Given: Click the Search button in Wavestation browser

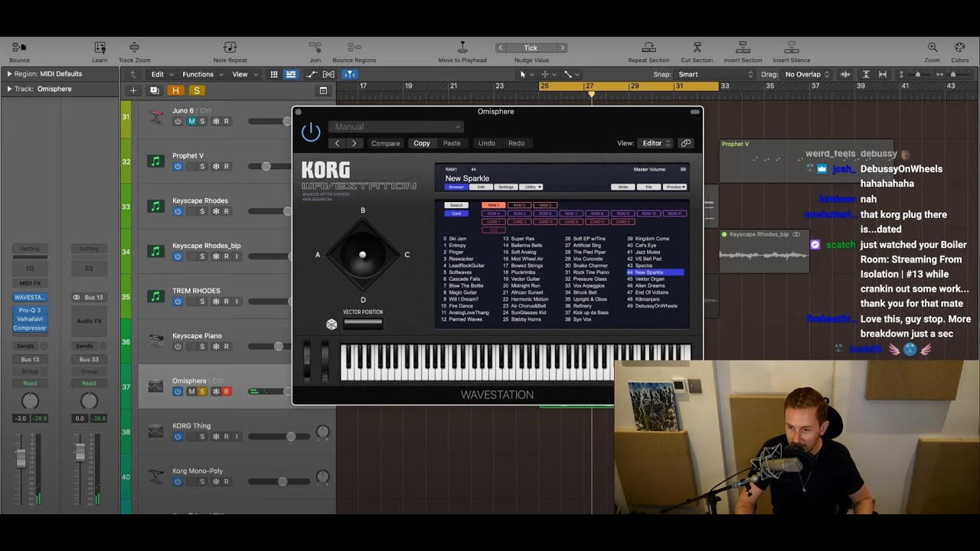Looking at the screenshot, I should click(x=456, y=205).
